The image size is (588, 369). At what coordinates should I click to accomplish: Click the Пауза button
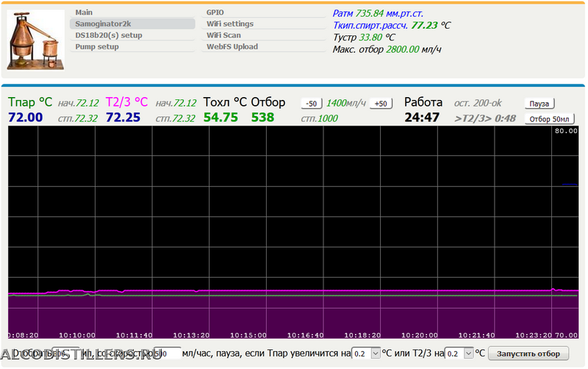click(x=539, y=104)
